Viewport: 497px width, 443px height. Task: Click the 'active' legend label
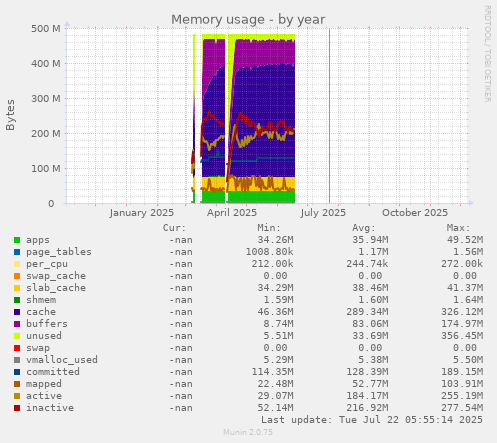coord(44,396)
